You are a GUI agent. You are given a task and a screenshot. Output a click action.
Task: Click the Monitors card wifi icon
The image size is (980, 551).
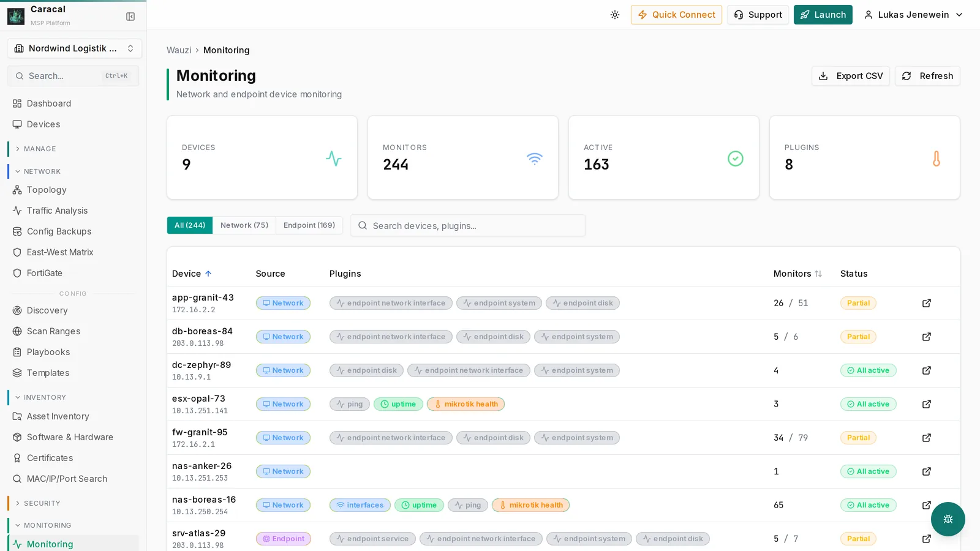click(535, 159)
